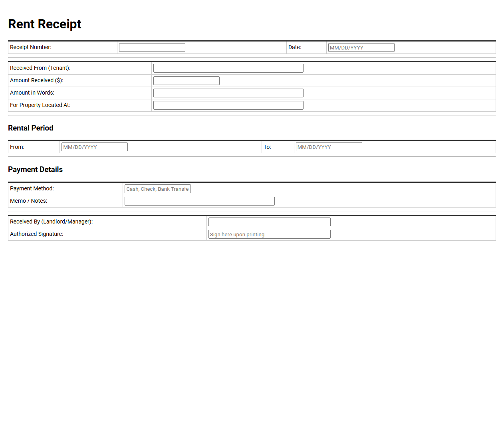Image resolution: width=504 pixels, height=447 pixels.
Task: Select the Amount in Words field
Action: point(228,93)
